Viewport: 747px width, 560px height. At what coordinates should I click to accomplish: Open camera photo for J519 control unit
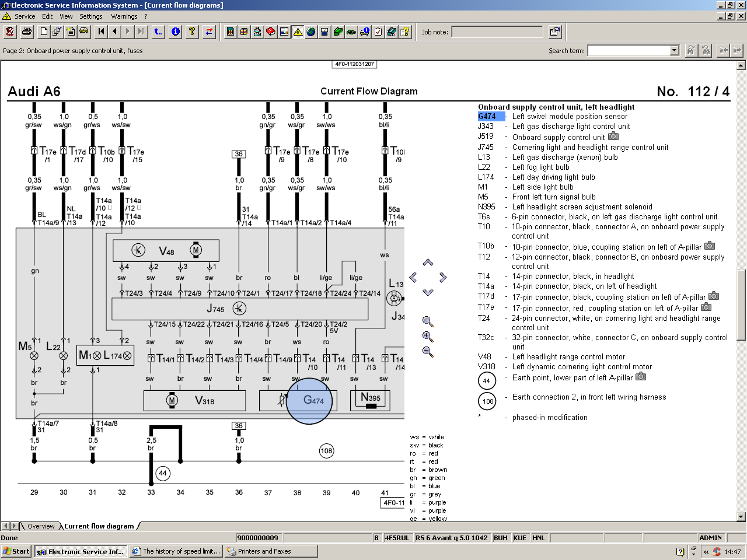pos(613,136)
